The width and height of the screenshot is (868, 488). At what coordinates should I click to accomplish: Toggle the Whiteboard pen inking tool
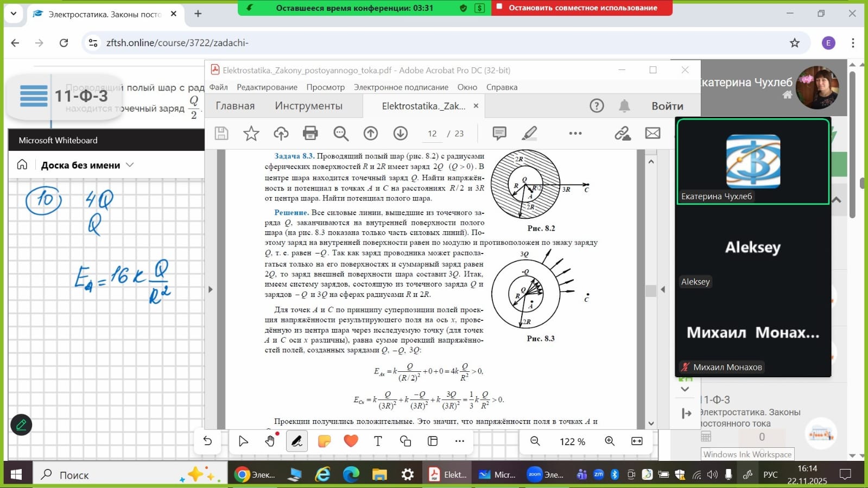(x=296, y=441)
